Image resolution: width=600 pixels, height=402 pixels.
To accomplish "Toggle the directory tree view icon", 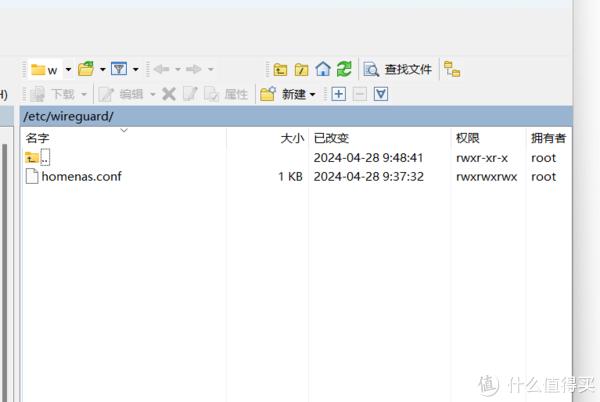I will 452,69.
